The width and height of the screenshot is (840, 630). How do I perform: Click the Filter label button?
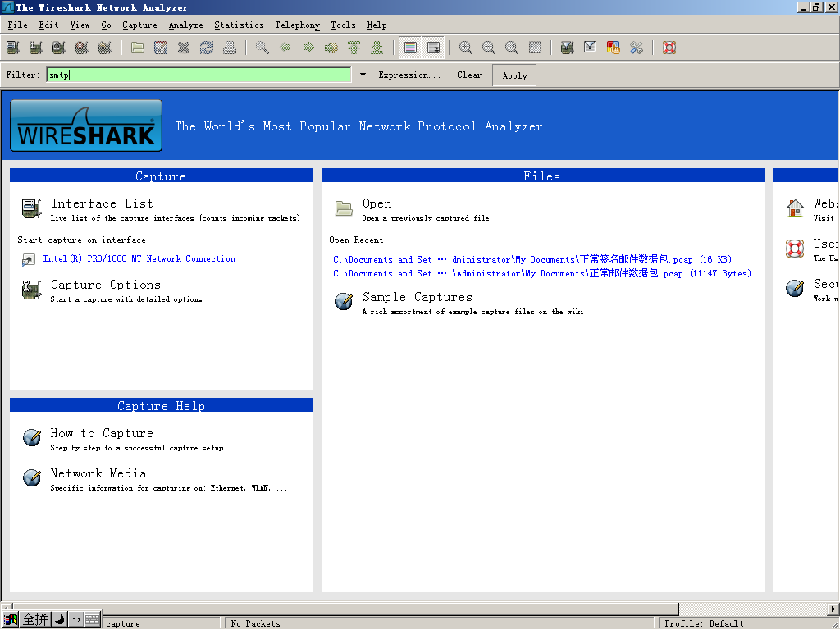[23, 75]
